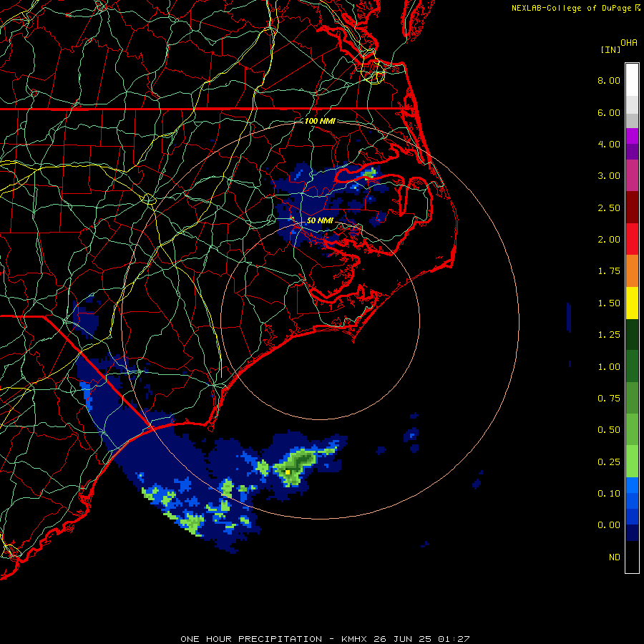Pick the yellow swatch near 1.50
This screenshot has width=644, height=644.
[632, 303]
